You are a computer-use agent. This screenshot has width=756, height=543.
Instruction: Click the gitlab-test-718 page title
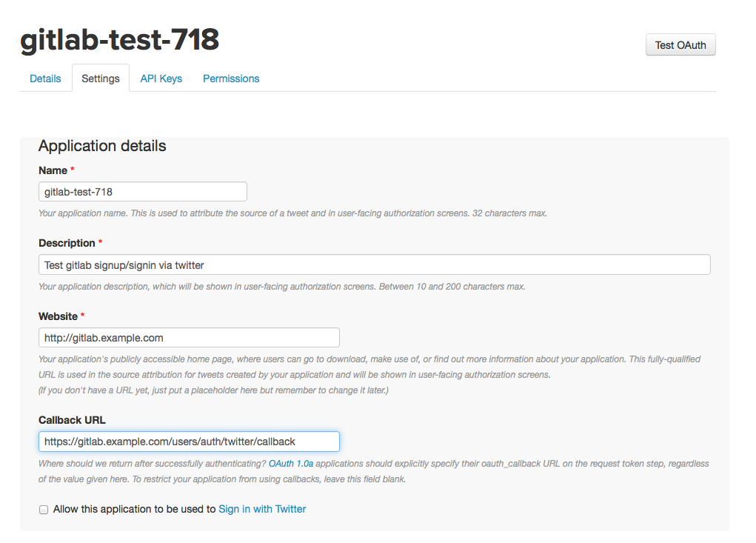click(x=119, y=41)
